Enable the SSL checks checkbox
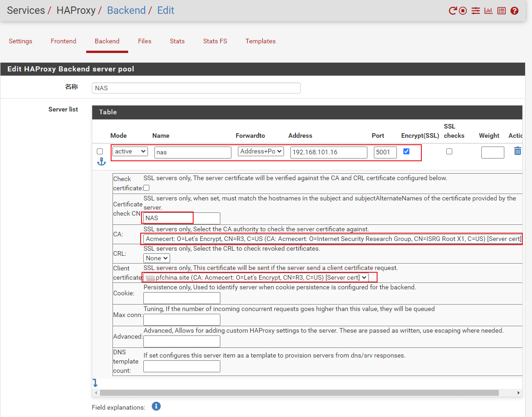532x417 pixels. coord(449,151)
